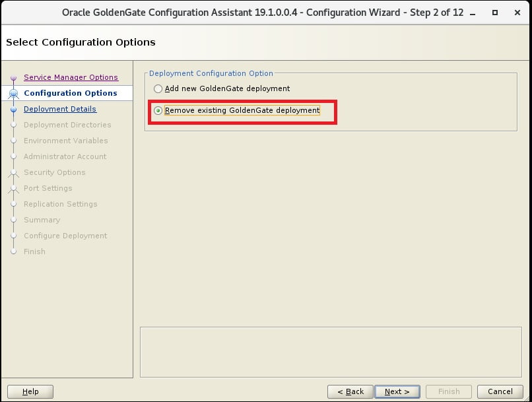Click the Finish step in sidebar
Screen dimensions: 532x402
(34, 251)
